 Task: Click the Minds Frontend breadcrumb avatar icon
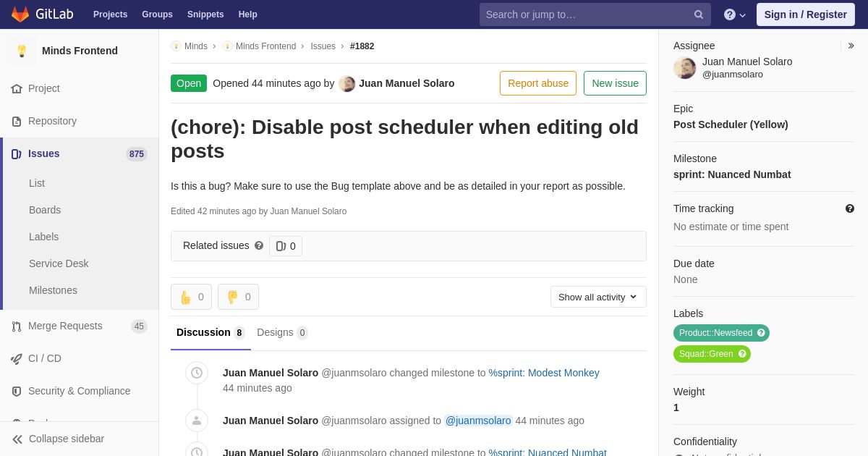[227, 46]
